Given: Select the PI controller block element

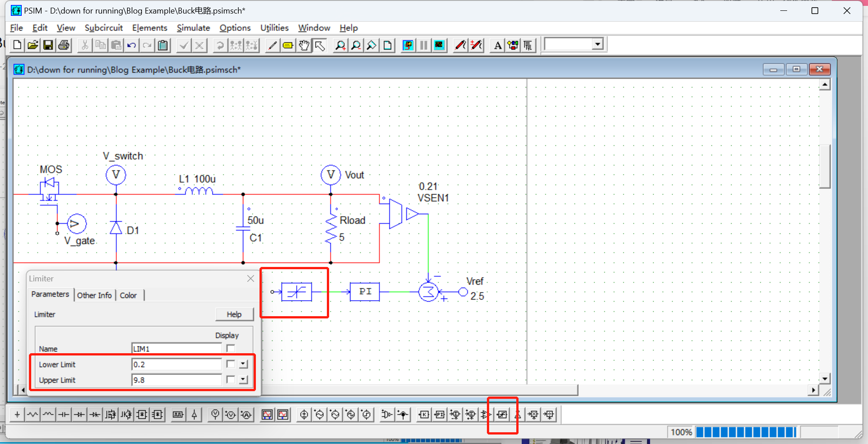Looking at the screenshot, I should click(439, 414).
